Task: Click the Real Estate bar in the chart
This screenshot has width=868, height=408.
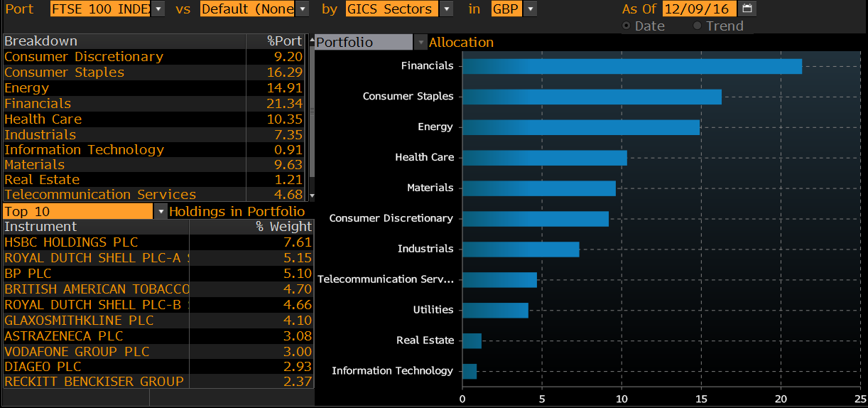Action: [x=472, y=341]
